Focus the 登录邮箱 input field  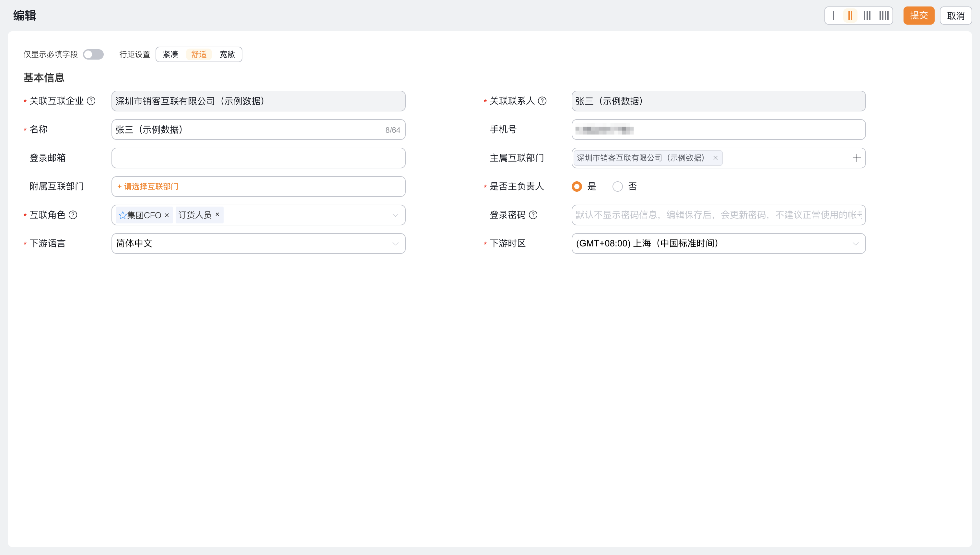tap(258, 158)
